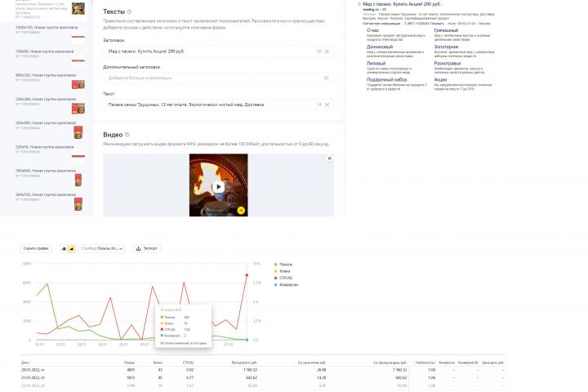Open the Липовый sitelink in preview

[376, 64]
